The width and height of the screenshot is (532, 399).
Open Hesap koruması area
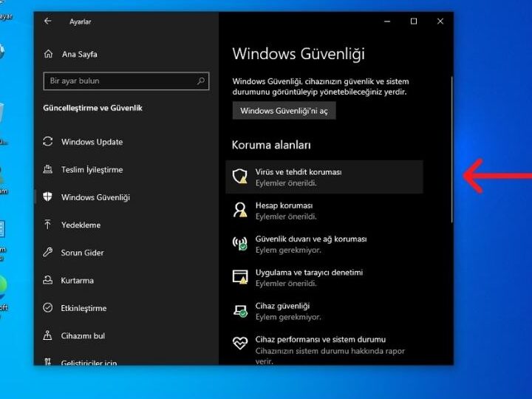click(x=324, y=211)
